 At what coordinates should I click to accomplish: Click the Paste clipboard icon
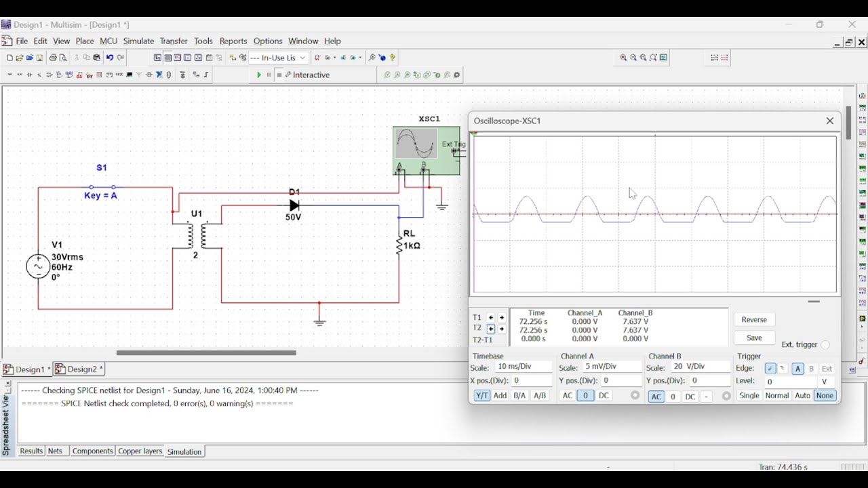97,58
